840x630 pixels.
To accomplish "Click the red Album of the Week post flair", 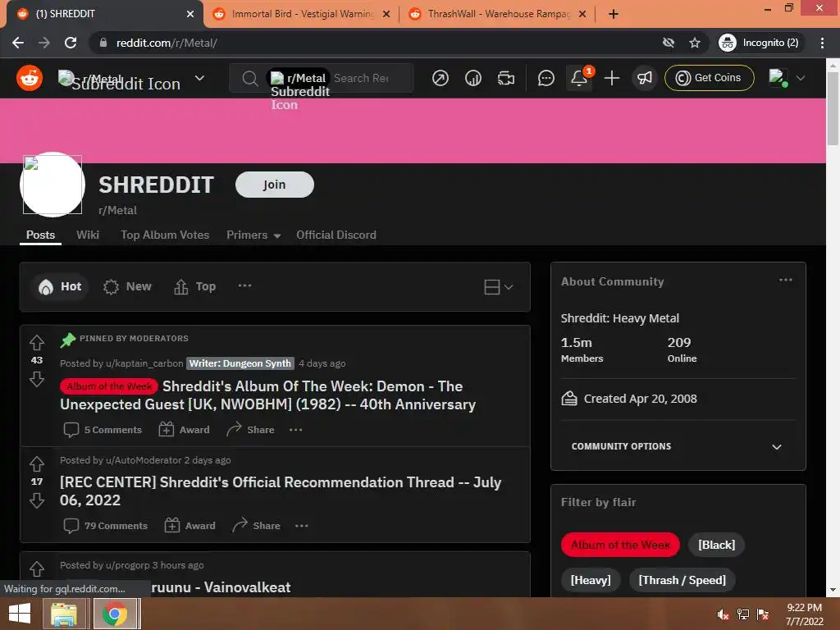I will [109, 386].
